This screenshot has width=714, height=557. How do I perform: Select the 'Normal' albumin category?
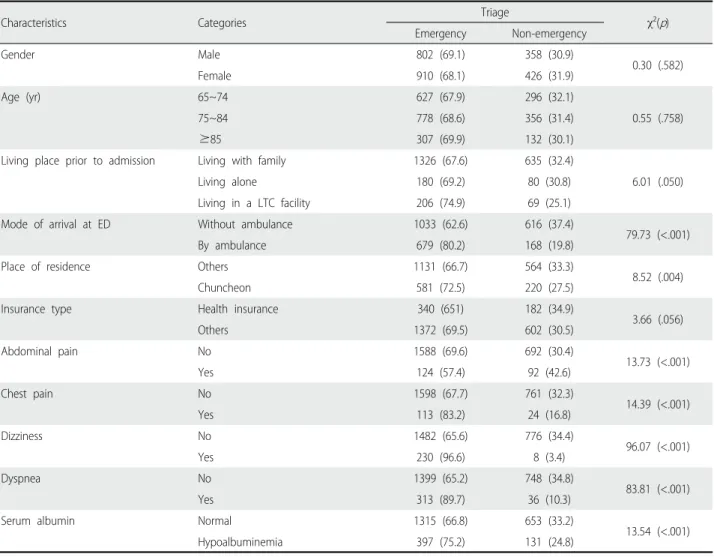point(214,521)
